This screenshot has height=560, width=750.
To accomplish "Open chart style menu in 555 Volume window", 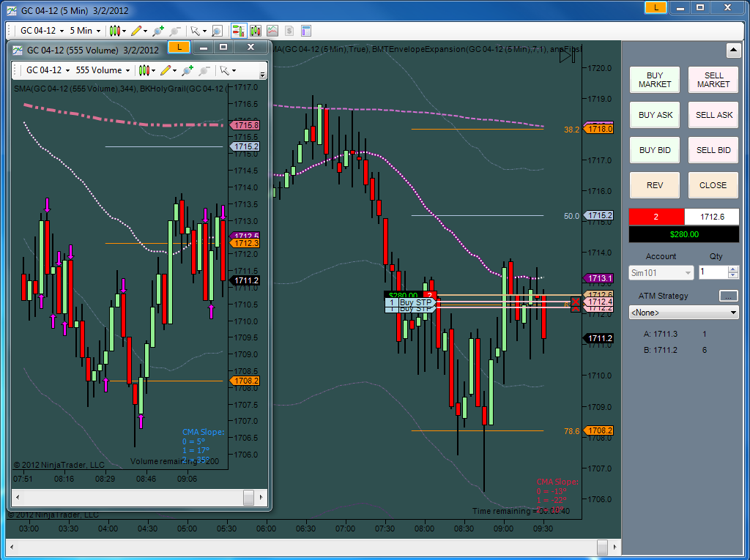I will [x=146, y=71].
